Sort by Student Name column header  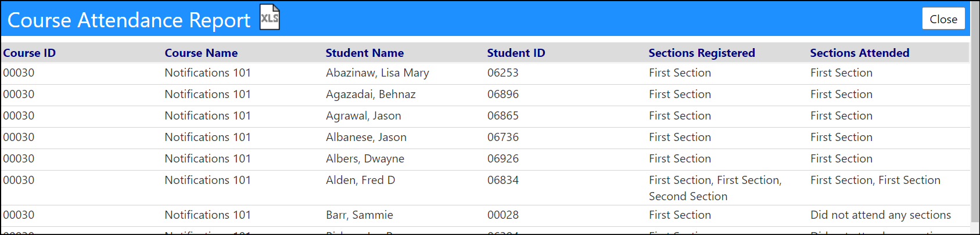coord(365,53)
